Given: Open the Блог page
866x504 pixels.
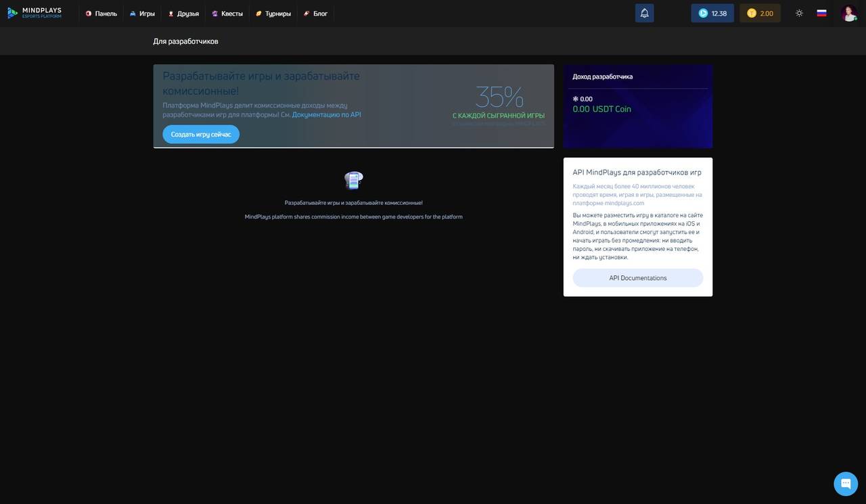Looking at the screenshot, I should (x=315, y=14).
